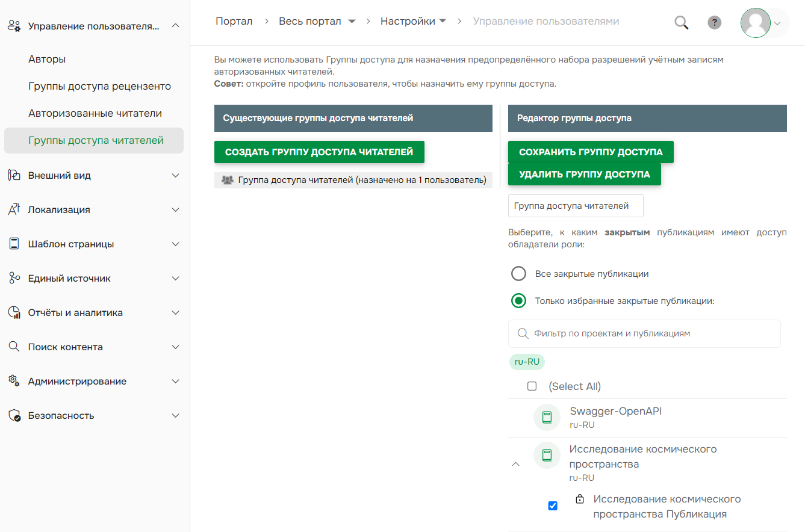Collapse the Исследование космического пространства tree item
This screenshot has width=805, height=532.
pyautogui.click(x=515, y=463)
